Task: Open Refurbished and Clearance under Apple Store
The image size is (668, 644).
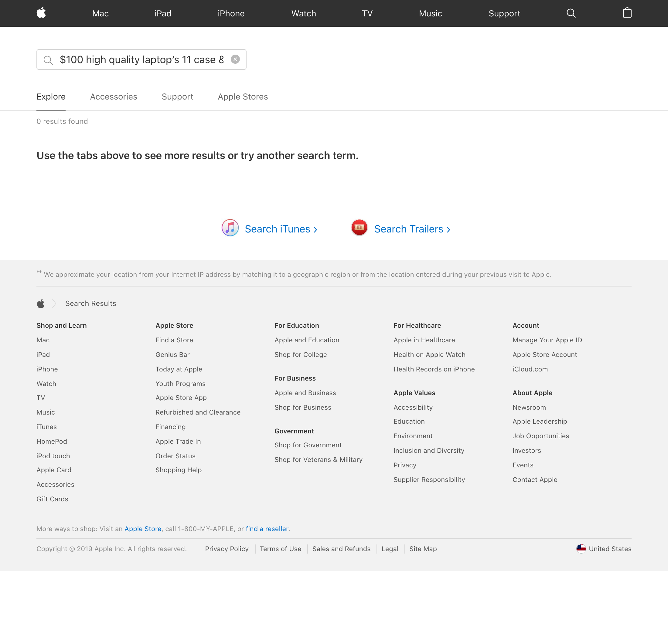Action: pos(198,412)
